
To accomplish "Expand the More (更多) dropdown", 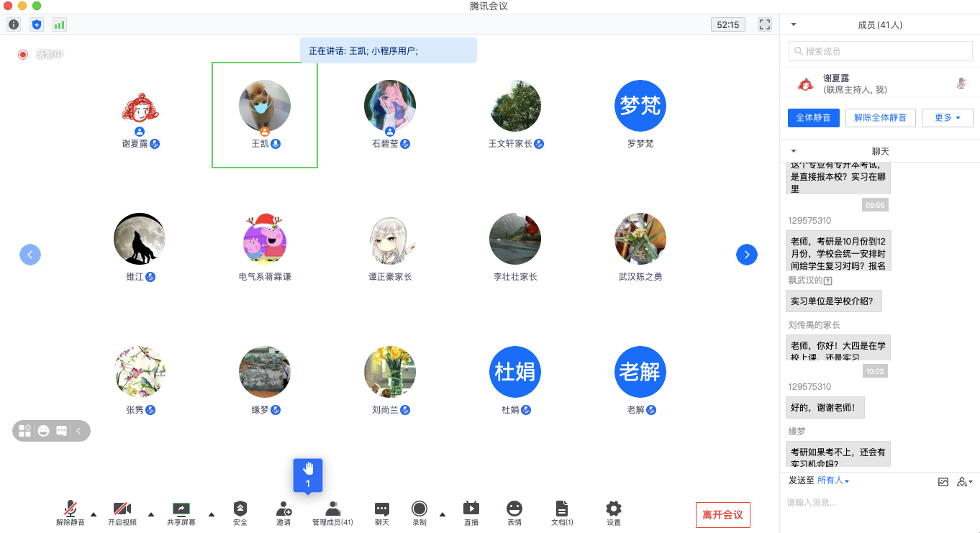I will coord(947,118).
